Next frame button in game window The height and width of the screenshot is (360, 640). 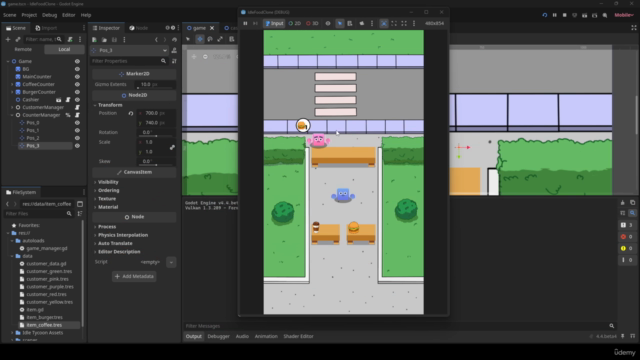(x=255, y=23)
